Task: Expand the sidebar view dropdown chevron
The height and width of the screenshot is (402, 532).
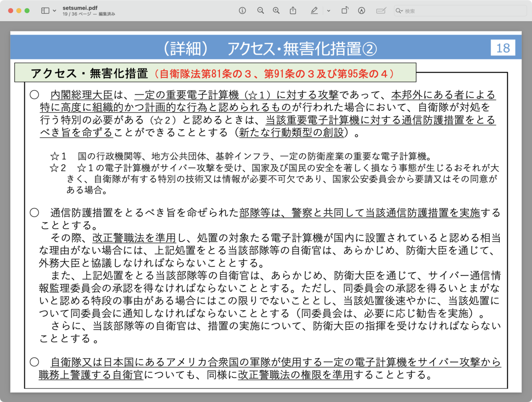Action: (x=54, y=11)
